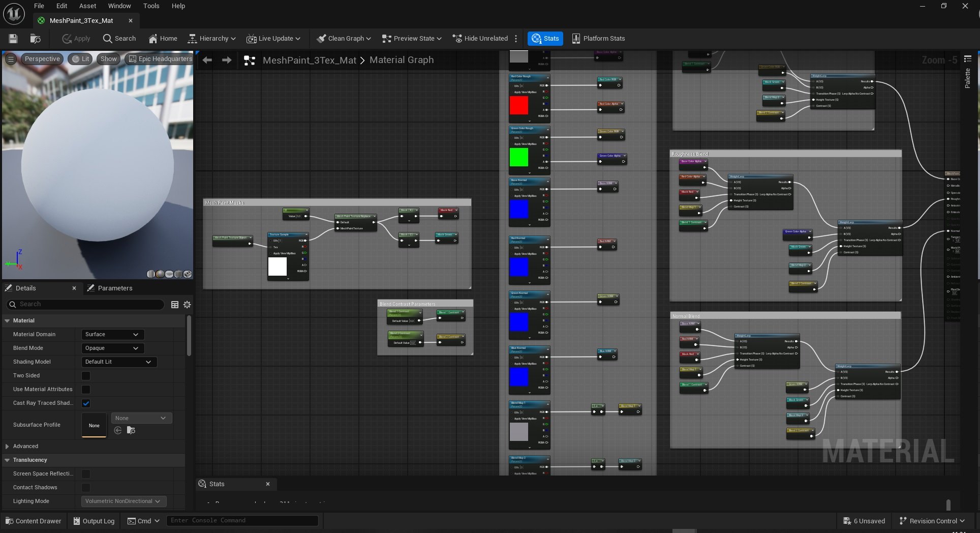Click the Output Log button
The height and width of the screenshot is (533, 980).
click(x=94, y=521)
